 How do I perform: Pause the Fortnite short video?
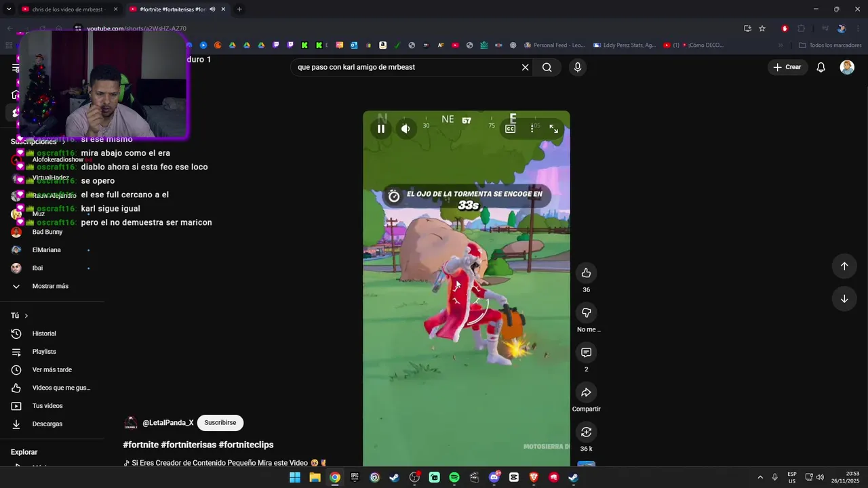(381, 129)
